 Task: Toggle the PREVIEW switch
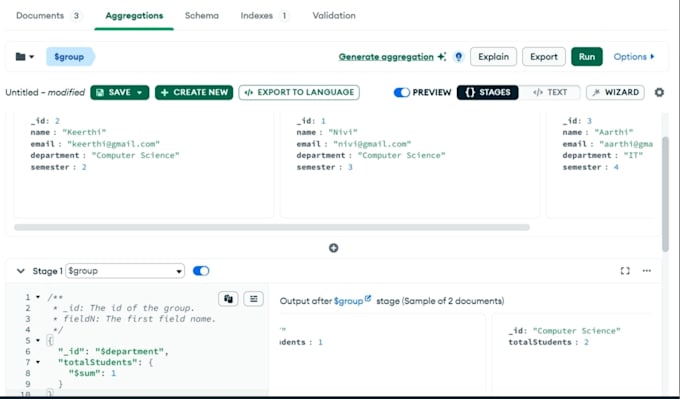point(402,92)
